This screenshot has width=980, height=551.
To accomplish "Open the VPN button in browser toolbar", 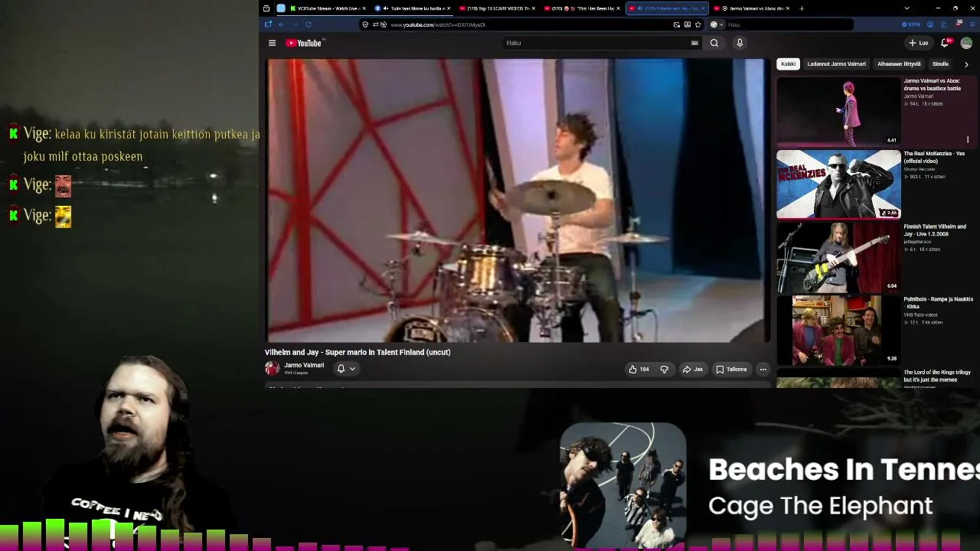I will (911, 24).
